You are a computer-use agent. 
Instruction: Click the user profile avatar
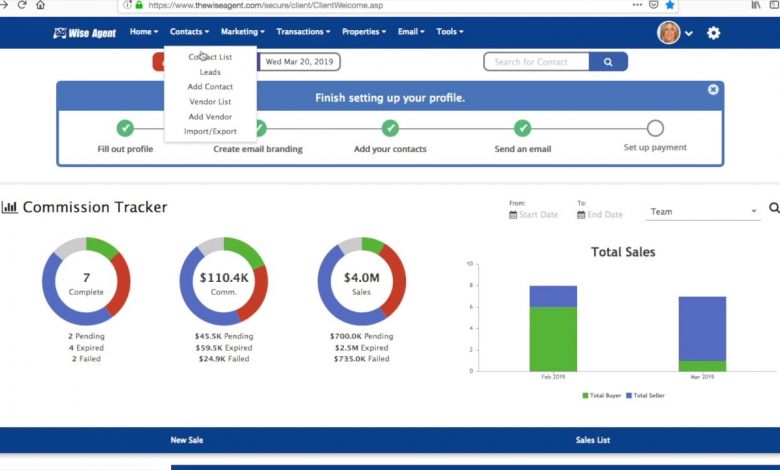[x=669, y=33]
